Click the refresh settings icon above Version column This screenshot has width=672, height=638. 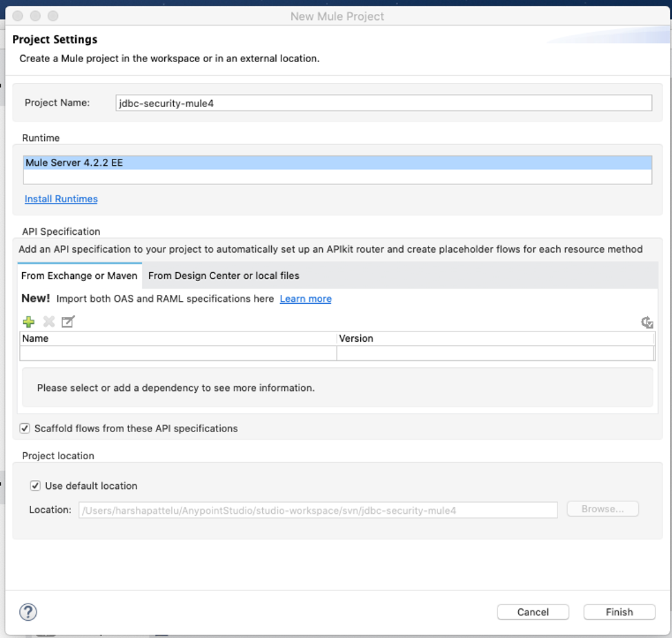[x=646, y=322]
